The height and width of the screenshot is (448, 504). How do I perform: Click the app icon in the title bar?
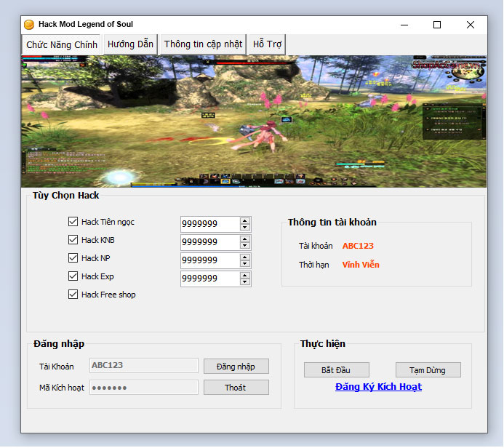point(29,25)
